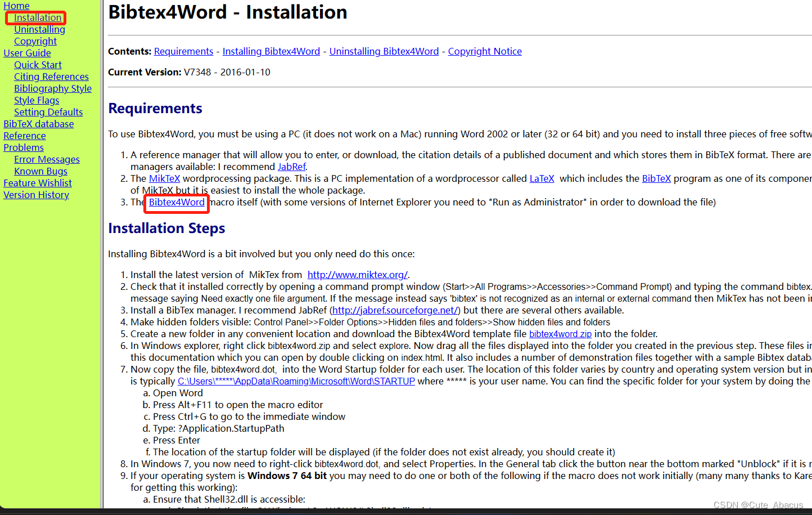The height and width of the screenshot is (515, 812).
Task: Jump to Installing Bibtex4Word section link
Action: point(271,51)
